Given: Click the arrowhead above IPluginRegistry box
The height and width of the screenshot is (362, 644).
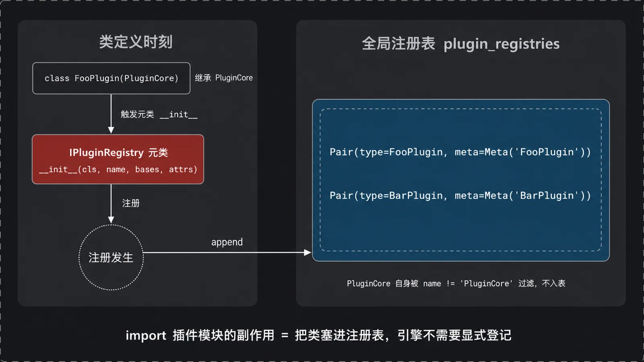Looking at the screenshot, I should [x=111, y=130].
